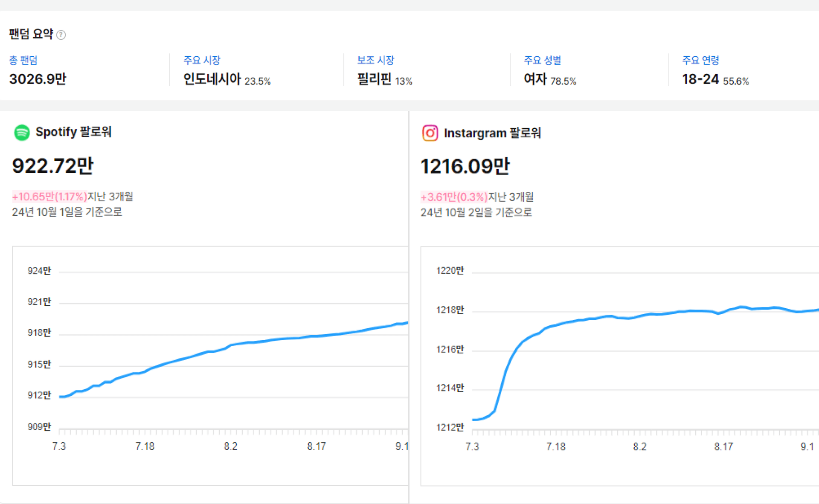Click the 인도네시아 main market value
Viewport: 819px width, 504px height.
pos(212,79)
